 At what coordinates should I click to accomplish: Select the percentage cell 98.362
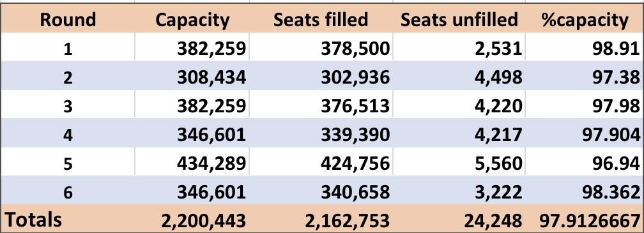(584, 190)
